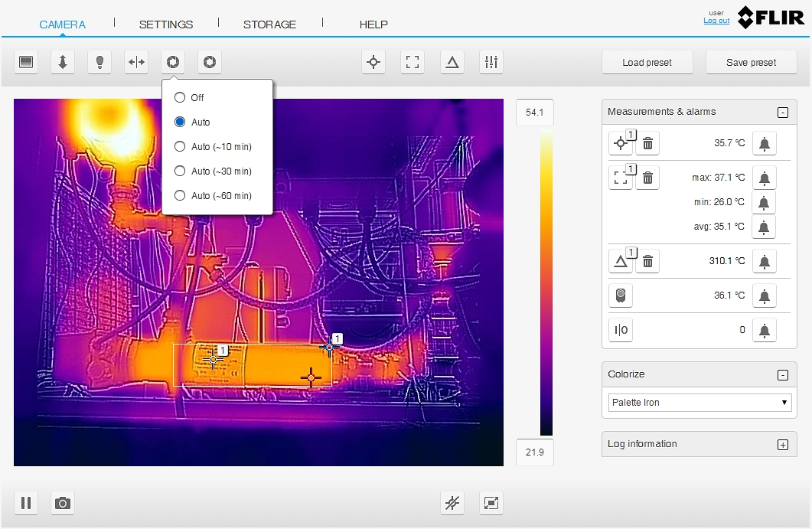Toggle the camera lamp light bulb icon

99,63
